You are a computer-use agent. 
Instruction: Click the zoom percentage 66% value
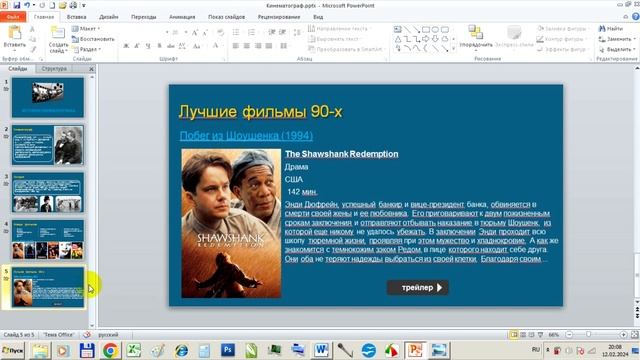[553, 335]
